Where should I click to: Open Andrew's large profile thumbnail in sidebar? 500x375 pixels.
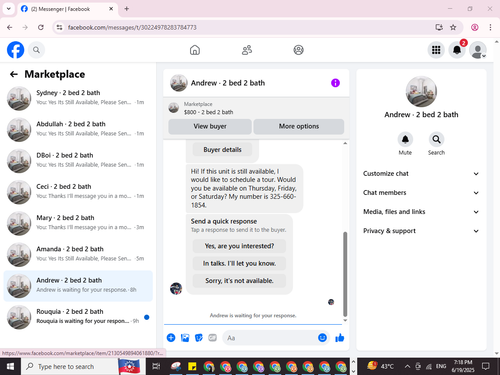pos(421,92)
